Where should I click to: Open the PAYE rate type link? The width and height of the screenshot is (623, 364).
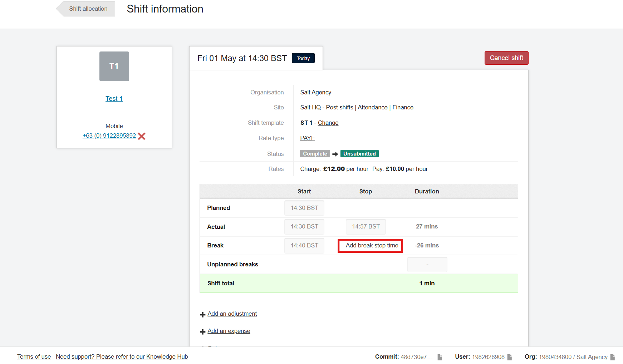[x=308, y=138]
